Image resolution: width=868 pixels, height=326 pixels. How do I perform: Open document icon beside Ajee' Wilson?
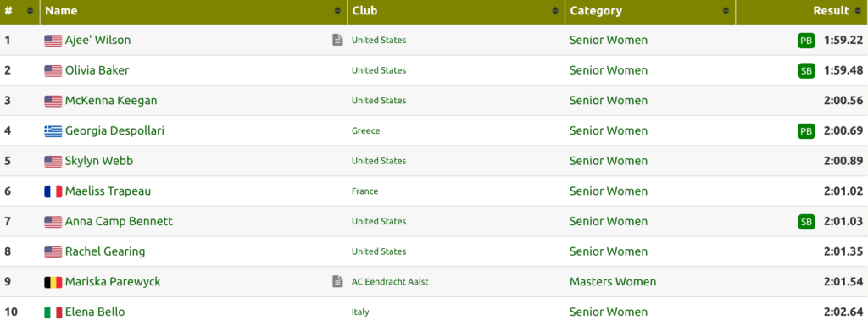(337, 40)
